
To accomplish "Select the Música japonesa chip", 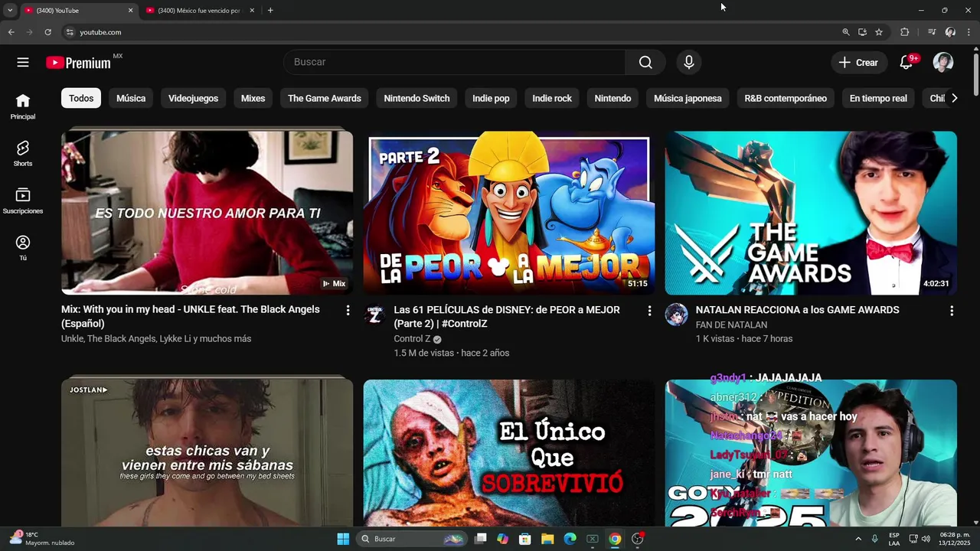I will [688, 98].
